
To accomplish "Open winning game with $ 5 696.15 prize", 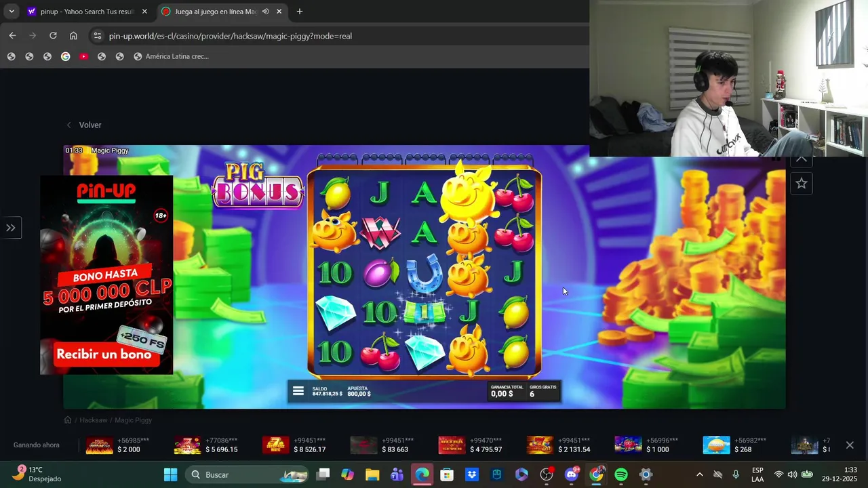I will click(x=206, y=445).
